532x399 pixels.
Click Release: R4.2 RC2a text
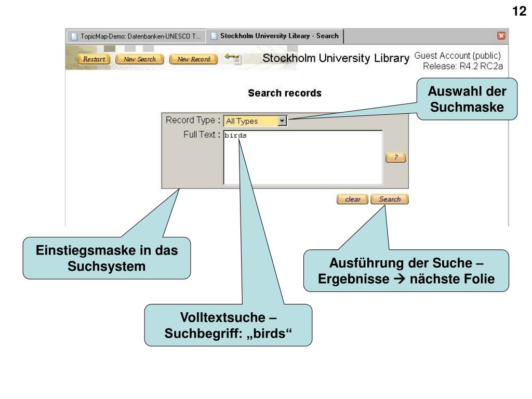coord(463,66)
